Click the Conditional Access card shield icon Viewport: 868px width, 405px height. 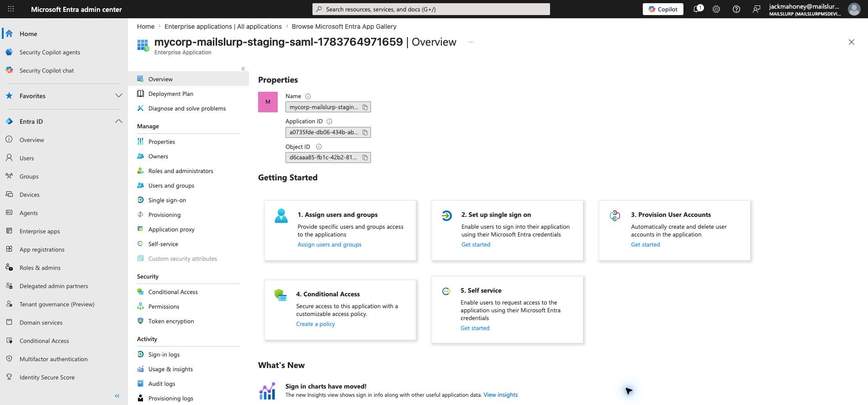281,295
